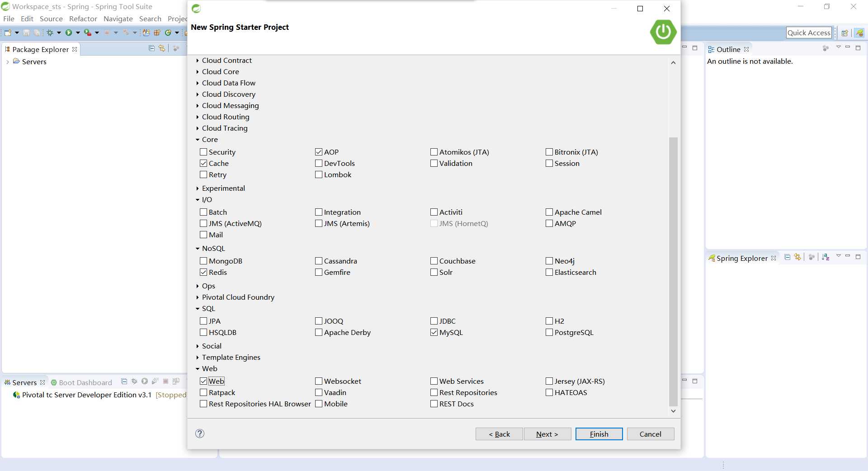The height and width of the screenshot is (471, 868).
Task: Open the Refactor menu
Action: click(x=83, y=19)
